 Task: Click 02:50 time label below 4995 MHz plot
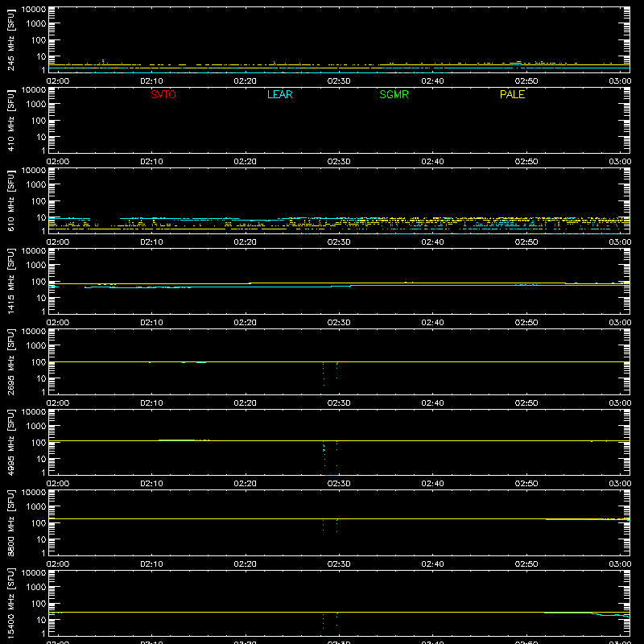coord(526,484)
